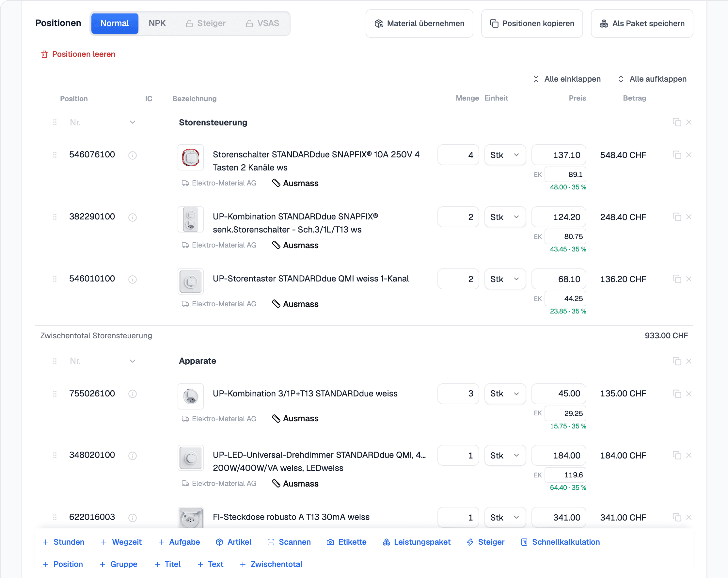The image size is (728, 578).
Task: Open Schnellkalkulation calculator
Action: tap(561, 542)
